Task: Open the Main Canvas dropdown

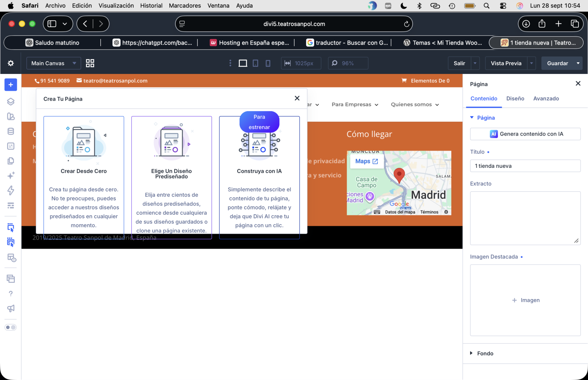Action: coord(54,63)
